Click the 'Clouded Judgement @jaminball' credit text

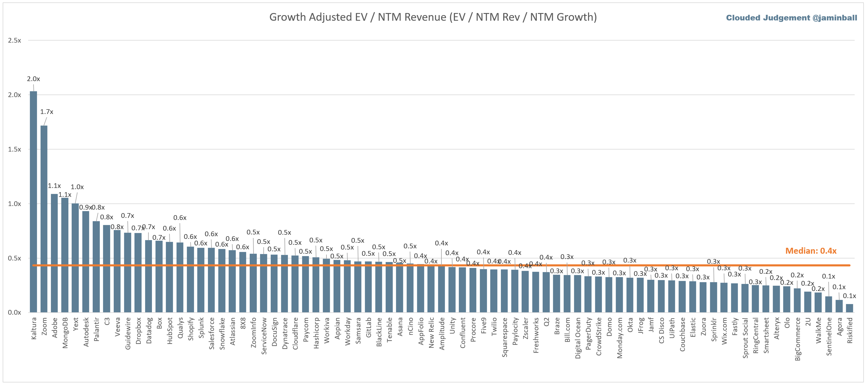pyautogui.click(x=791, y=18)
